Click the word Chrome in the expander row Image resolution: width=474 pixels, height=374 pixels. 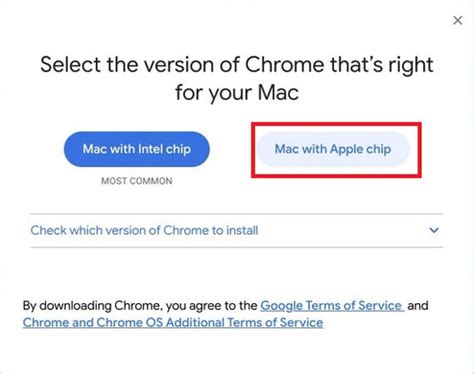[x=186, y=230]
